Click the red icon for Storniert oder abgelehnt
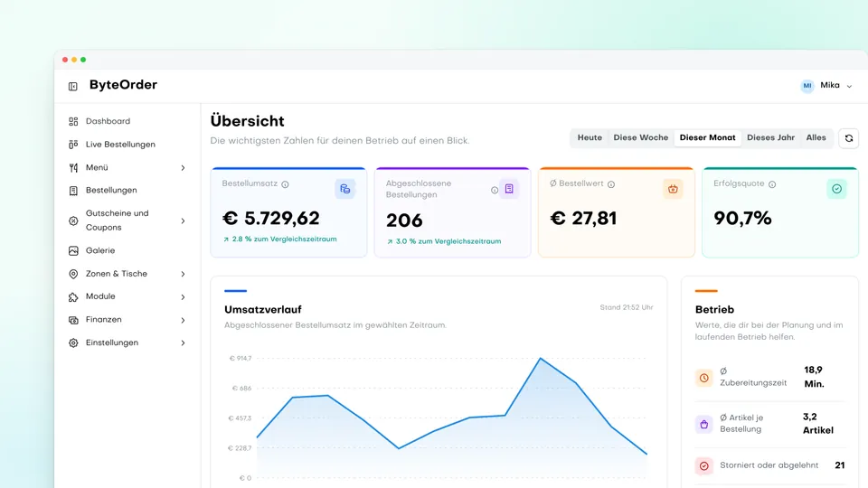868x488 pixels. pyautogui.click(x=704, y=466)
